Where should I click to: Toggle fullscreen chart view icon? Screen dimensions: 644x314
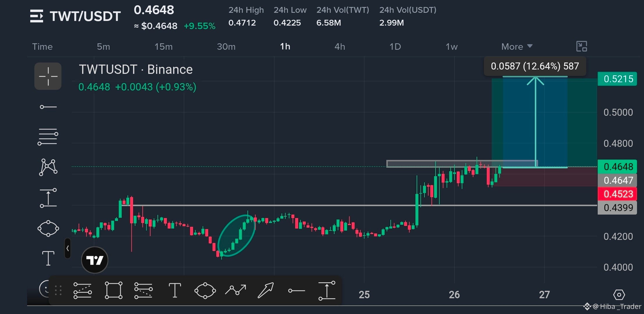(x=582, y=47)
